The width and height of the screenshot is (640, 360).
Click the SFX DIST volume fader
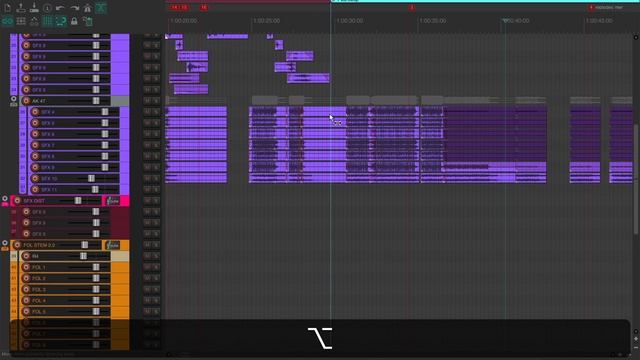coord(78,201)
